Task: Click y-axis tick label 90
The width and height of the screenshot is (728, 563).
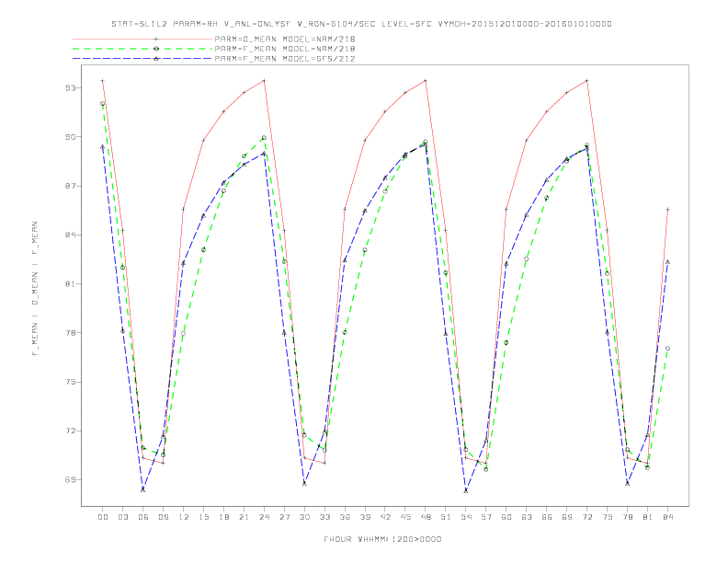Action: tap(71, 136)
